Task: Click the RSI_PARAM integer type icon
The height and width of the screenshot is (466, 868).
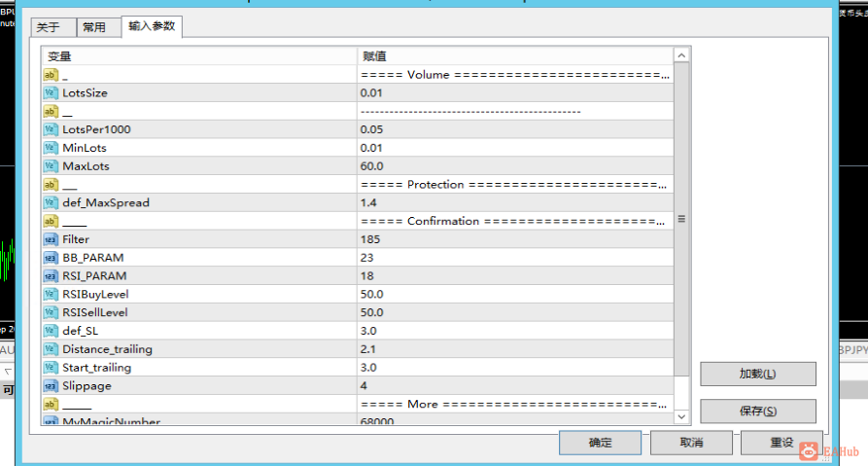Action: coord(51,276)
